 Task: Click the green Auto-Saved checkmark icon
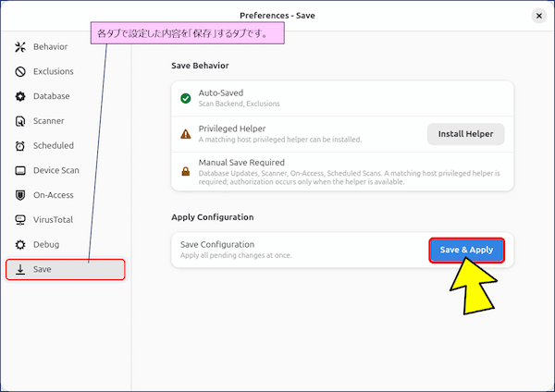tap(186, 98)
